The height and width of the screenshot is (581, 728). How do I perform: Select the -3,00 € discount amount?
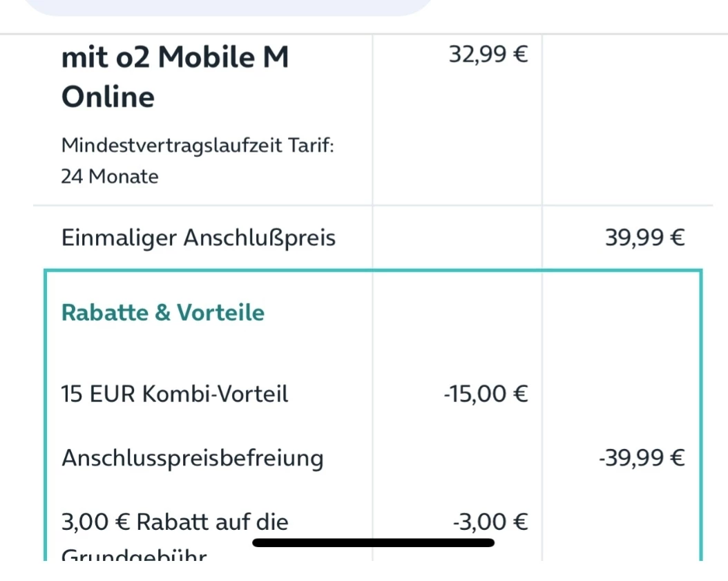point(490,522)
